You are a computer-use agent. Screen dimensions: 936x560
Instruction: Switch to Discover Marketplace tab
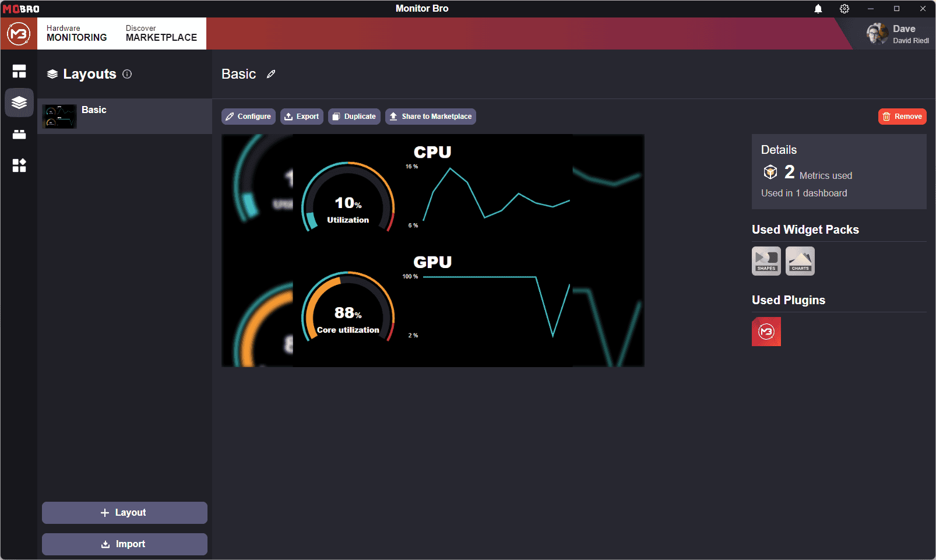coord(161,33)
